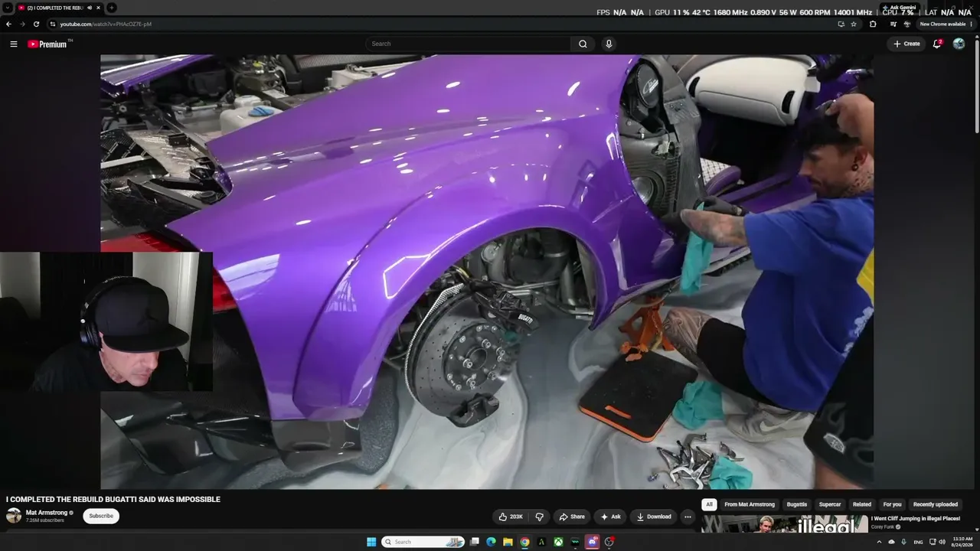
Task: Select the For you filter chip
Action: pos(892,504)
